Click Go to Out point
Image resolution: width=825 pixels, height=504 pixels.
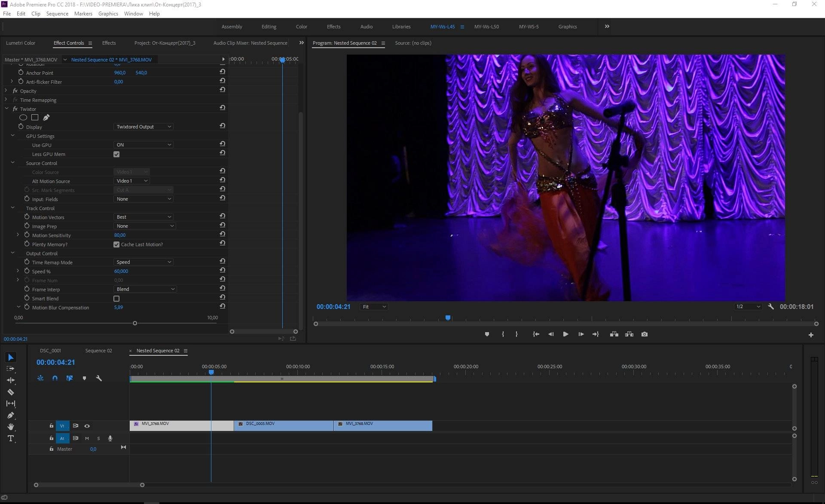click(596, 334)
